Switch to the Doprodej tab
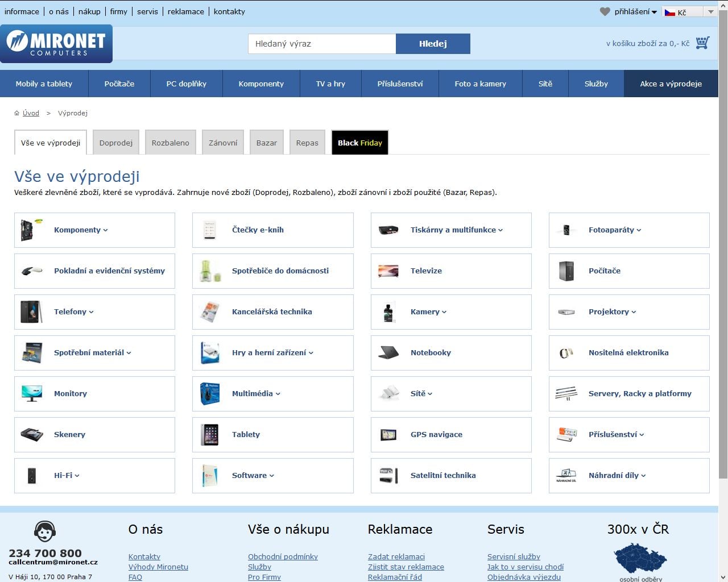Image resolution: width=728 pixels, height=582 pixels. pyautogui.click(x=116, y=143)
